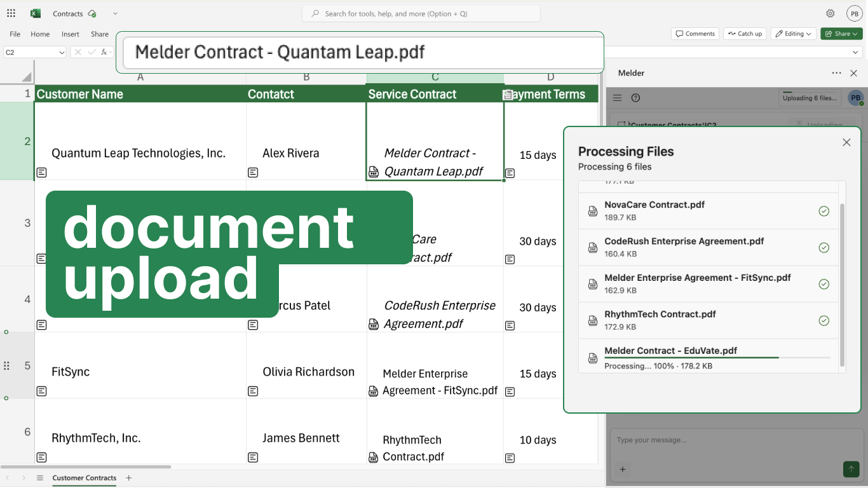The image size is (868, 488).
Task: Click the add attachment plus icon
Action: pos(623,470)
